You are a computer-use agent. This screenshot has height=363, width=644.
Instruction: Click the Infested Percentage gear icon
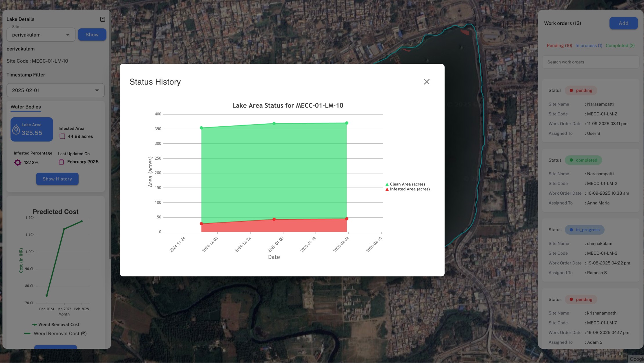point(18,163)
